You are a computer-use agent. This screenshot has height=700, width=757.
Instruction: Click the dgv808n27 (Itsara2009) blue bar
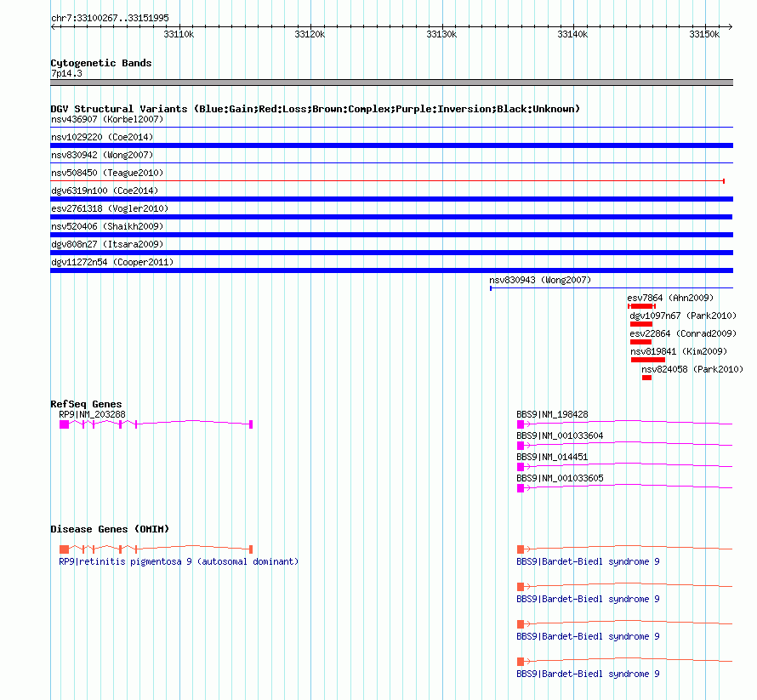click(x=391, y=253)
